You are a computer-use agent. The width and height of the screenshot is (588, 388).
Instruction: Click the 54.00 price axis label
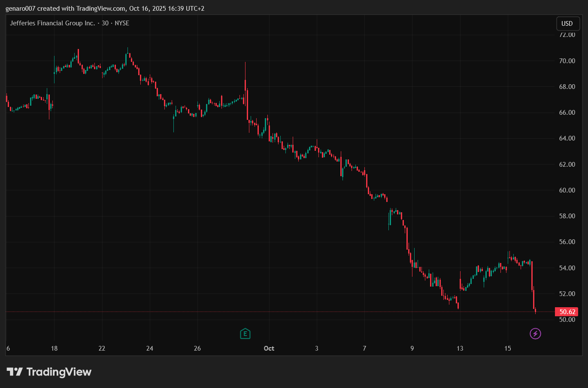pyautogui.click(x=567, y=268)
